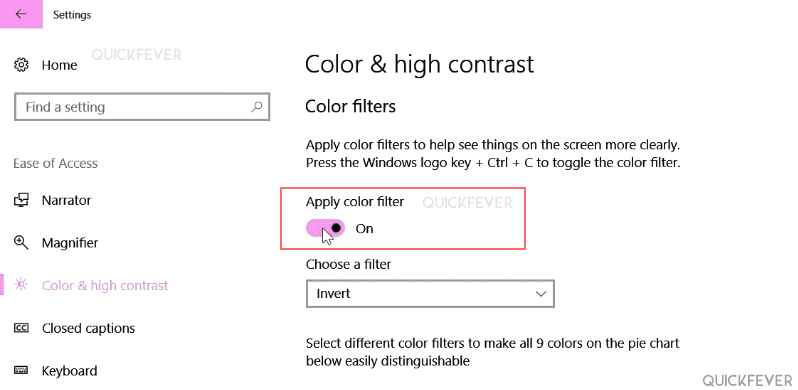Click the Closed captions CC icon
Viewport: 798px width, 390px height.
[21, 328]
